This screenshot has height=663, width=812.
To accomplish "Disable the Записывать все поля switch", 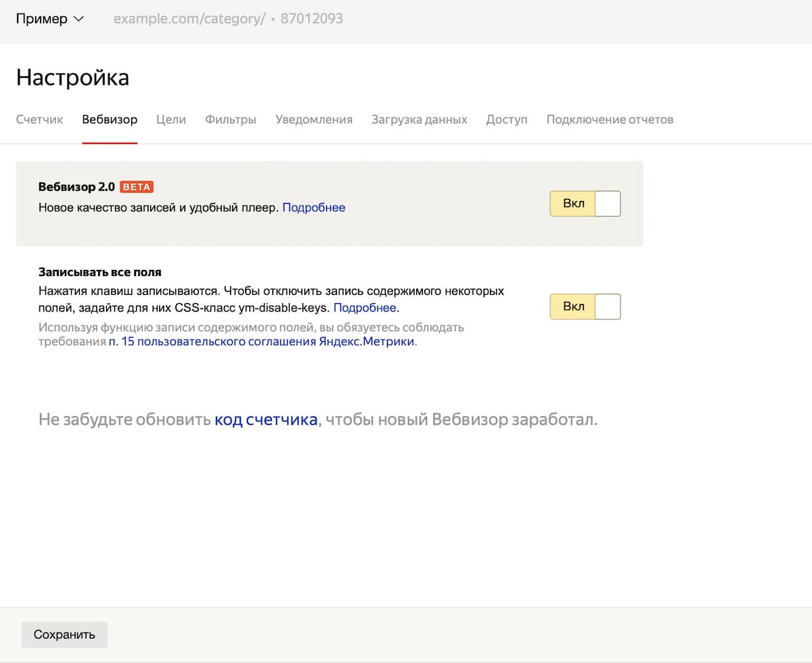I will [x=585, y=306].
